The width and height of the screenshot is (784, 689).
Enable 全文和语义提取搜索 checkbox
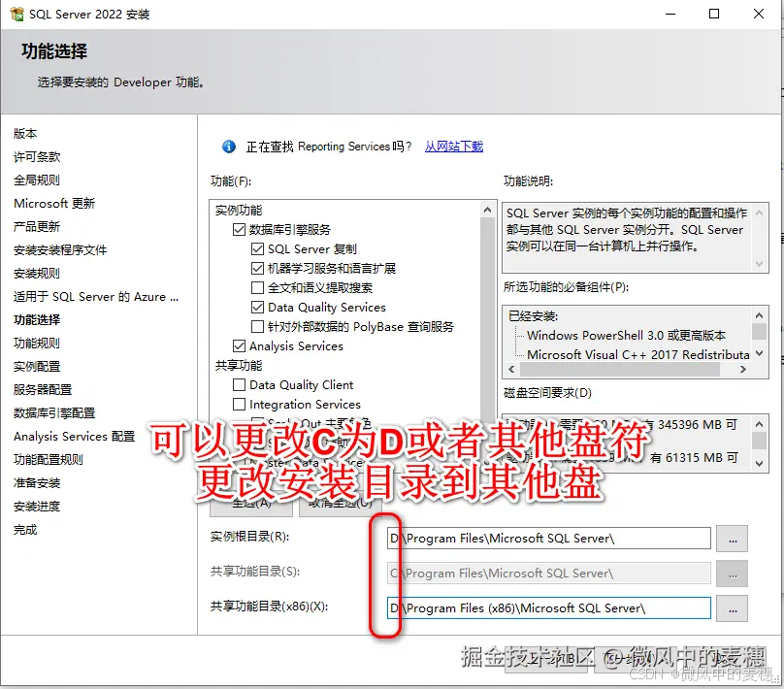point(257,288)
